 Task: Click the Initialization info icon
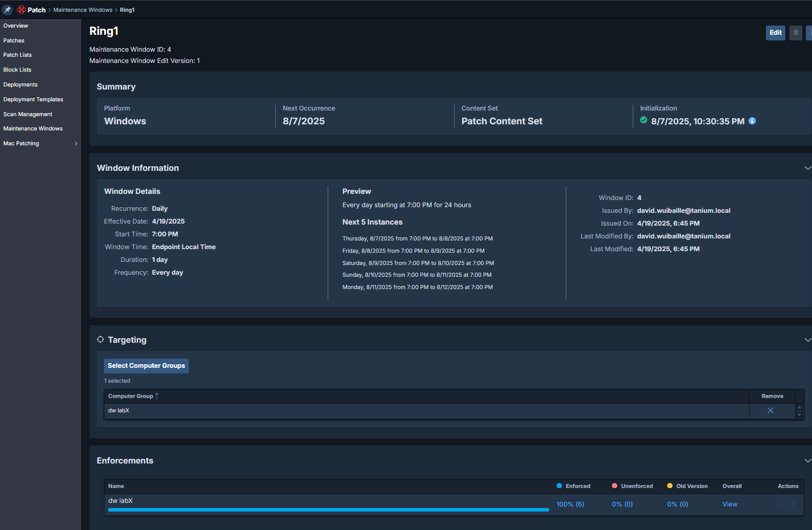tap(752, 121)
